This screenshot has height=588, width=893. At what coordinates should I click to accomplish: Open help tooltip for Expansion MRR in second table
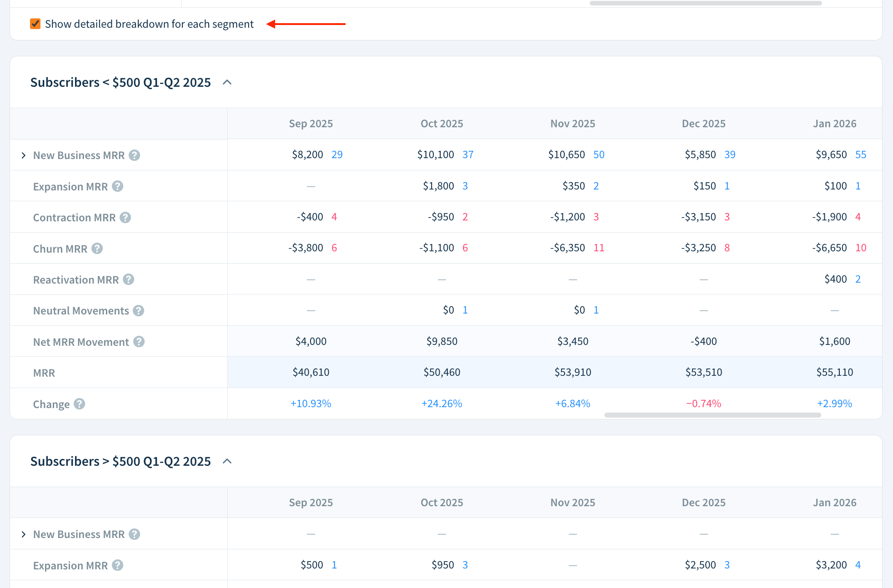tap(118, 565)
